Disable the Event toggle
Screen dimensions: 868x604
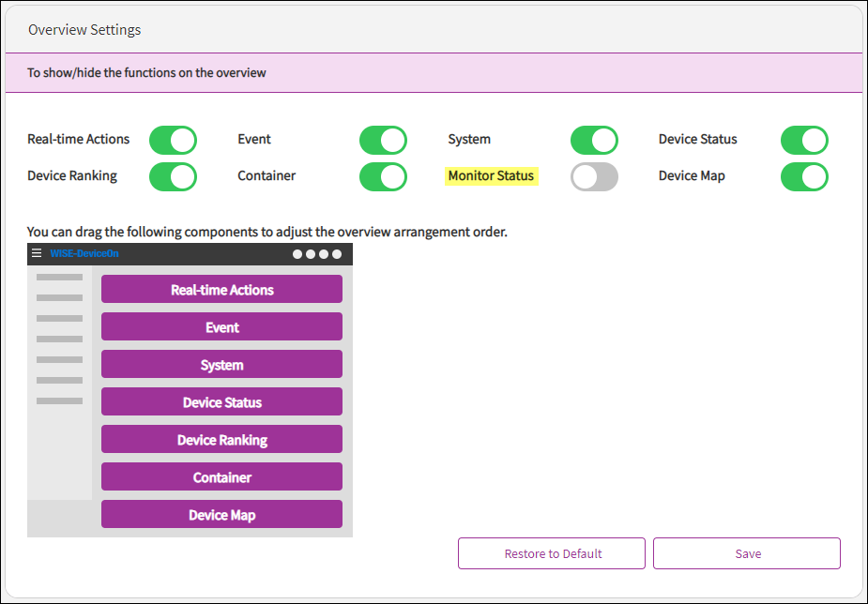click(x=383, y=141)
